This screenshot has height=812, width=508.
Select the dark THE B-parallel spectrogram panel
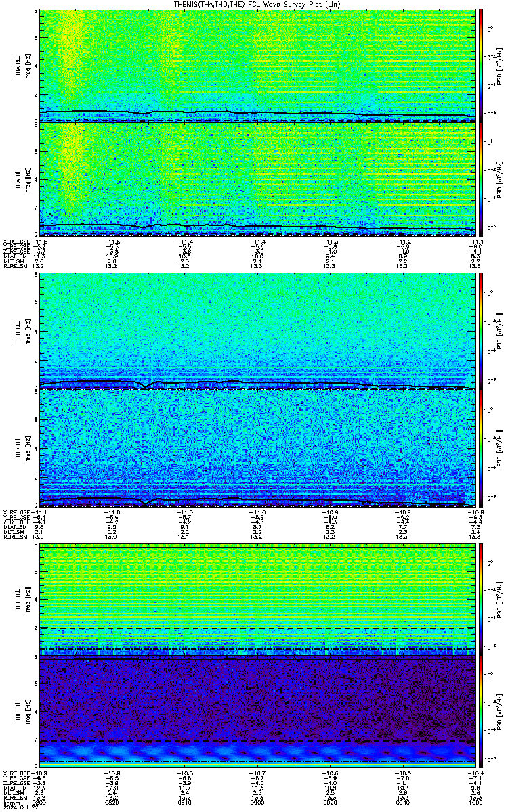coord(257,713)
